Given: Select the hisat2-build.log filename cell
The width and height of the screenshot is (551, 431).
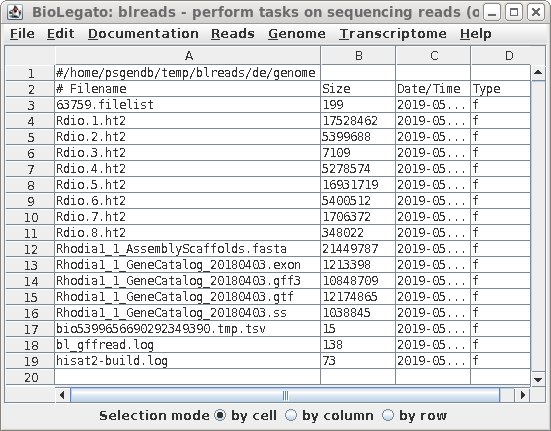Looking at the screenshot, I should [x=188, y=361].
